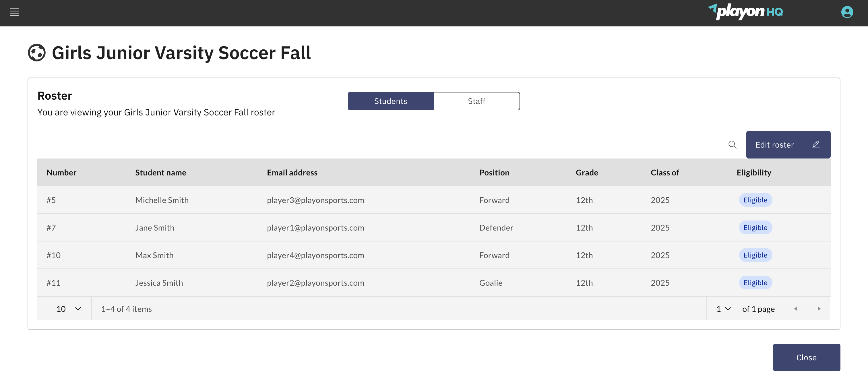
Task: Switch roster view to Staff
Action: tap(476, 100)
